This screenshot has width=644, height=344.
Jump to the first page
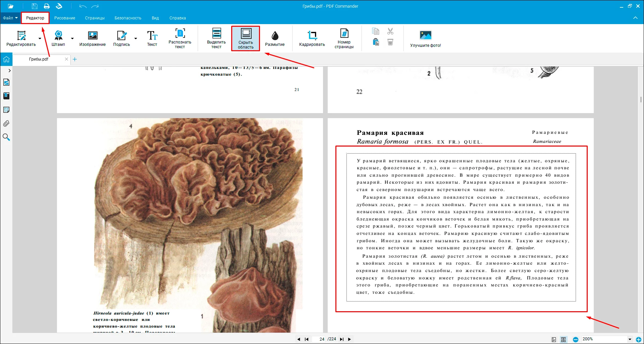307,339
